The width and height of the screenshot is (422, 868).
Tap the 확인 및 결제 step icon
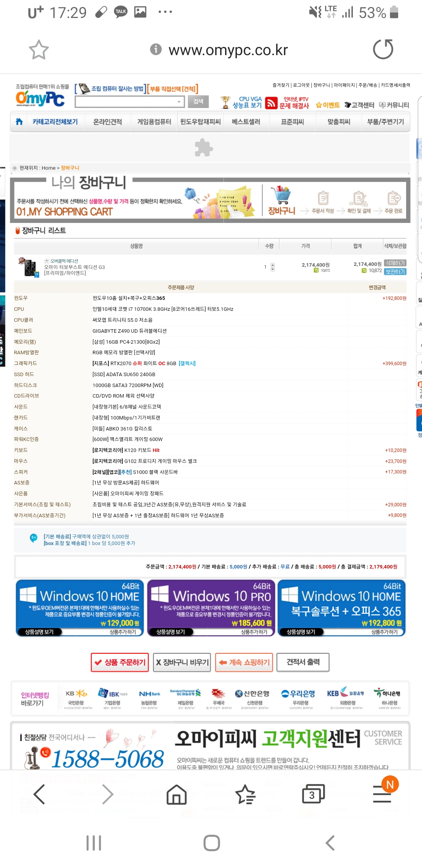pyautogui.click(x=359, y=202)
